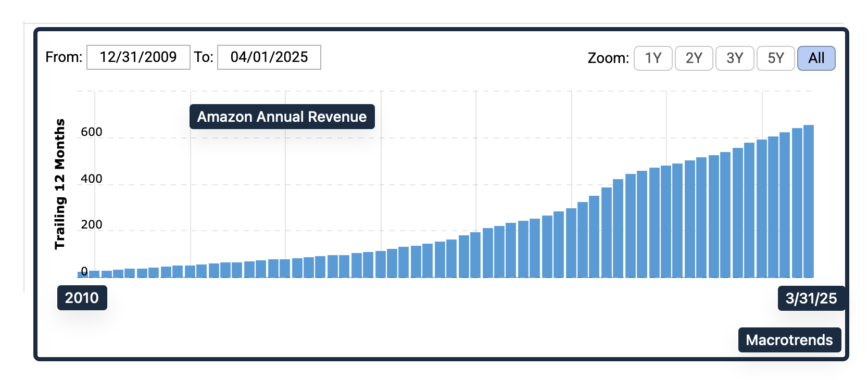Click the Macrotrends label
The image size is (868, 380).
point(789,340)
